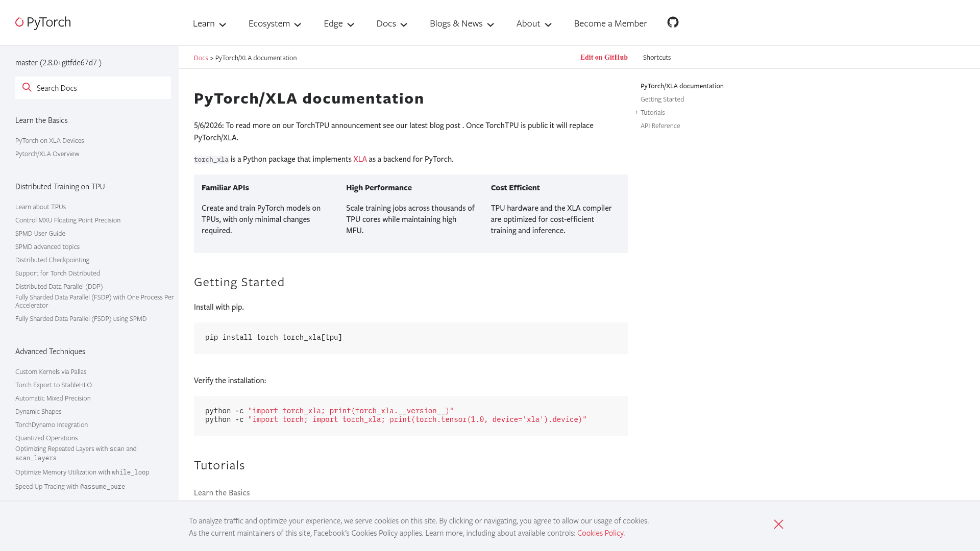Open Dynamic Shapes page
980x551 pixels.
coord(38,412)
